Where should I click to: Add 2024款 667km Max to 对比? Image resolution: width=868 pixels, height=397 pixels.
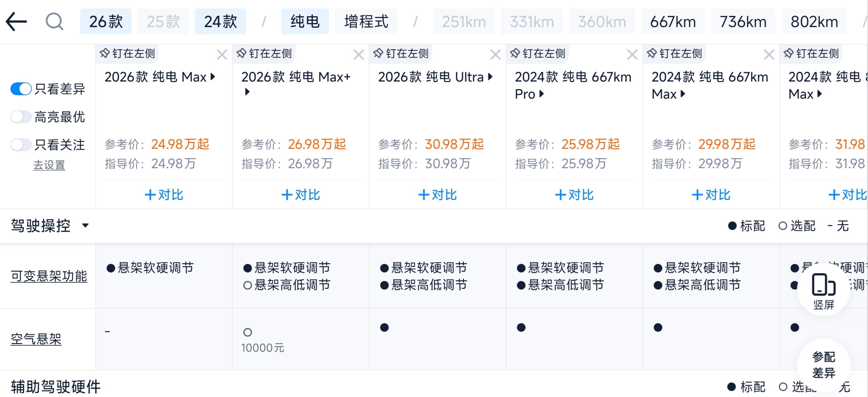click(711, 195)
